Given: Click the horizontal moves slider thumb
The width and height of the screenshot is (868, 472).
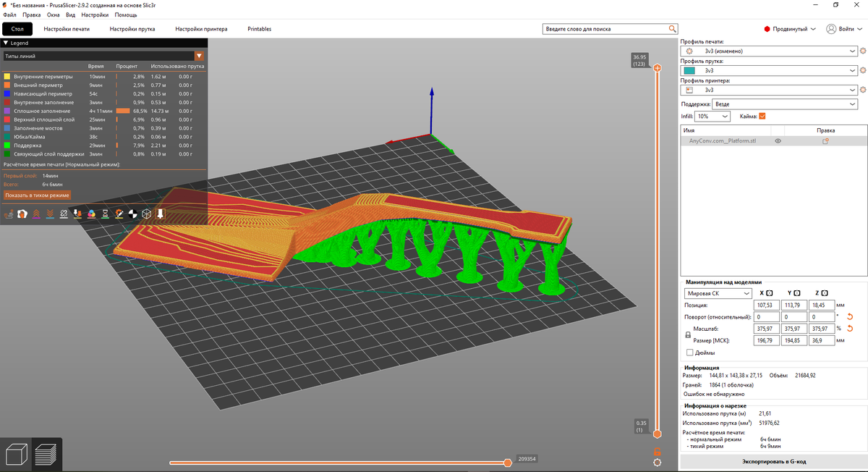Looking at the screenshot, I should (x=508, y=463).
